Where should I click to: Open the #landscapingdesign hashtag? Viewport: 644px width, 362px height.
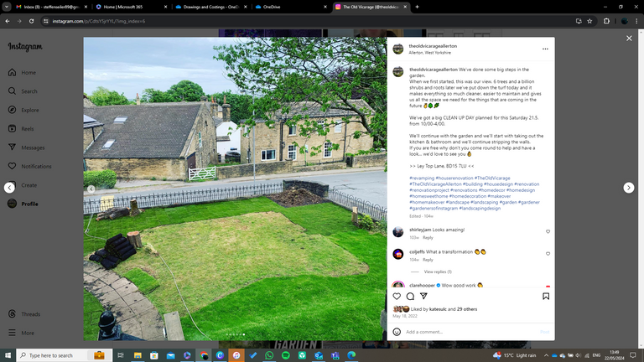[480, 208]
